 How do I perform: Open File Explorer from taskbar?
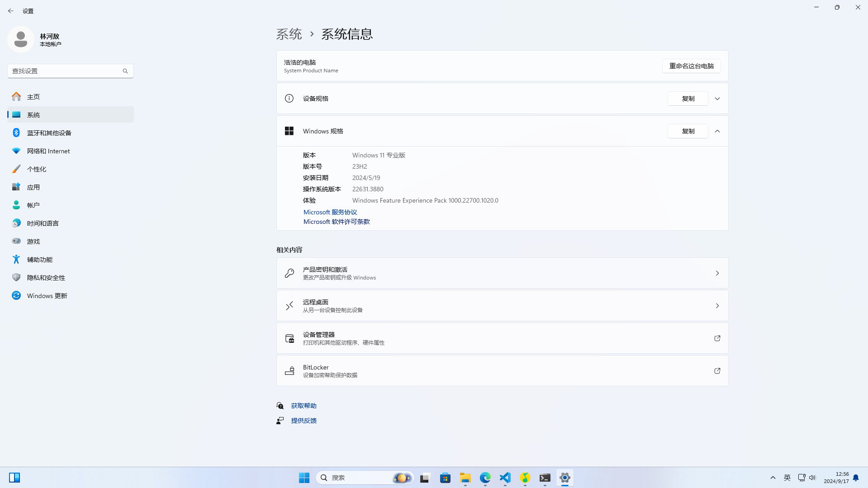pos(465,478)
